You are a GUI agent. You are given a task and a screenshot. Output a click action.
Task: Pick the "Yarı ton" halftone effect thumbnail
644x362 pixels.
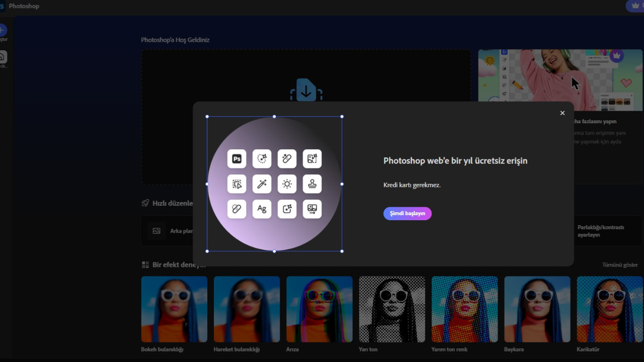point(392,309)
